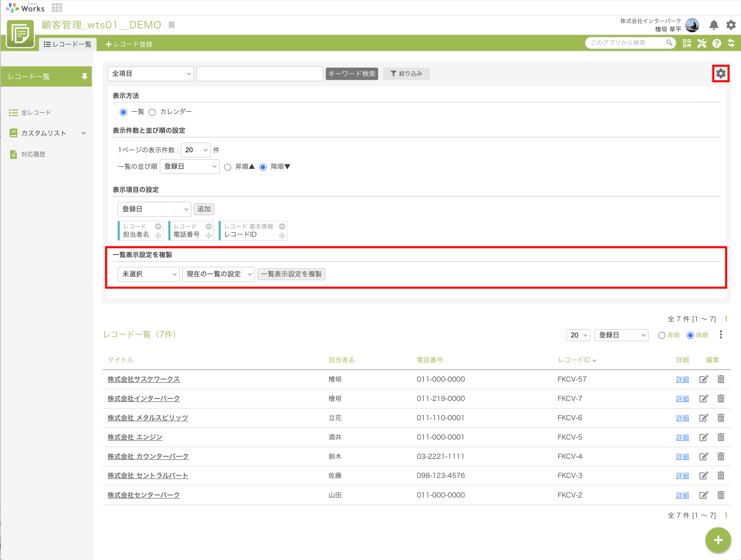Screen dimensions: 741x560
Task: Open the 表示項目 登録日 dropdown
Action: click(155, 209)
